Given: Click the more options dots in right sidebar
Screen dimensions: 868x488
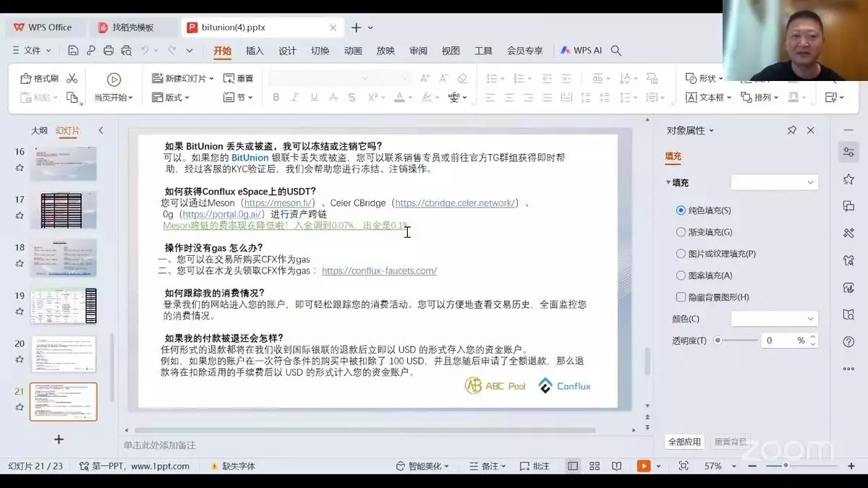Looking at the screenshot, I should click(x=848, y=369).
